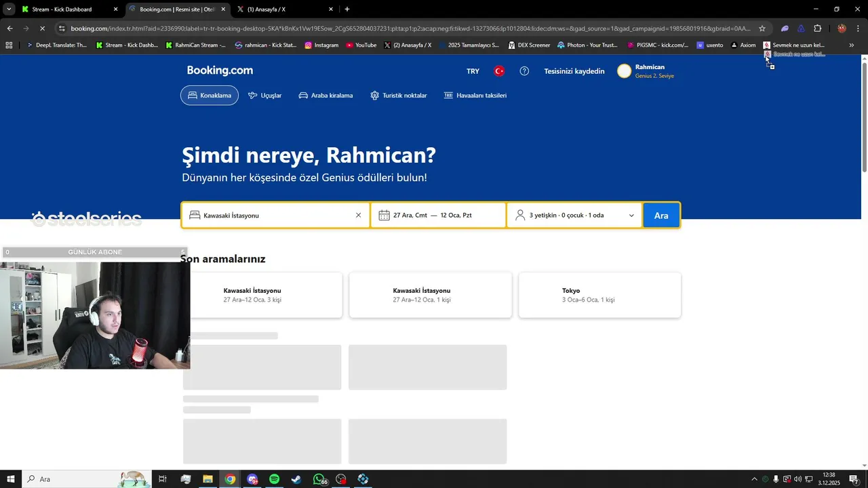Click the Kawasaki İstasyonu destination input field
Image resolution: width=868 pixels, height=488 pixels.
pyautogui.click(x=276, y=216)
